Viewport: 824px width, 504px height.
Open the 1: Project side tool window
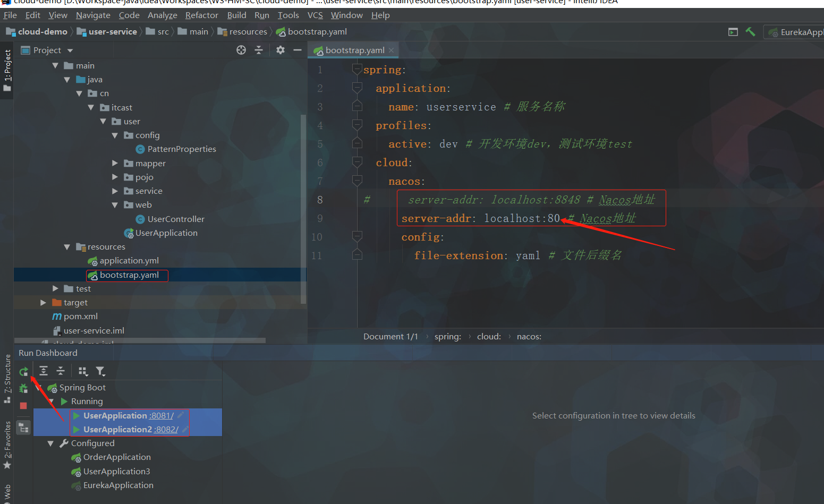click(7, 70)
